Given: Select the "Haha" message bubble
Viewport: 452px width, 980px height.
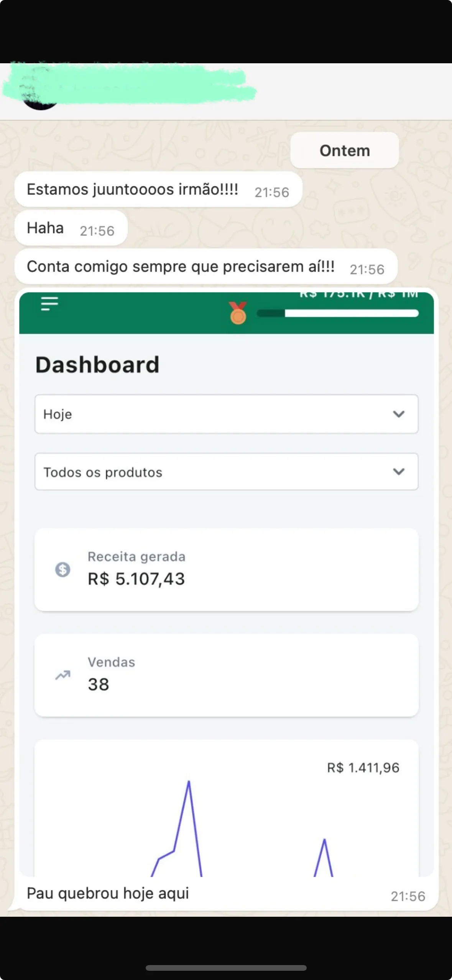Looking at the screenshot, I should pyautogui.click(x=45, y=228).
